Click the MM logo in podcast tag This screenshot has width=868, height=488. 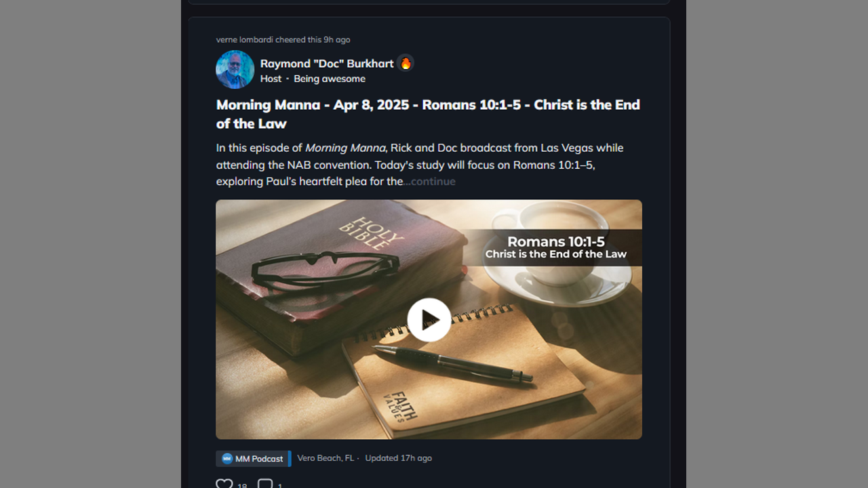tap(227, 459)
